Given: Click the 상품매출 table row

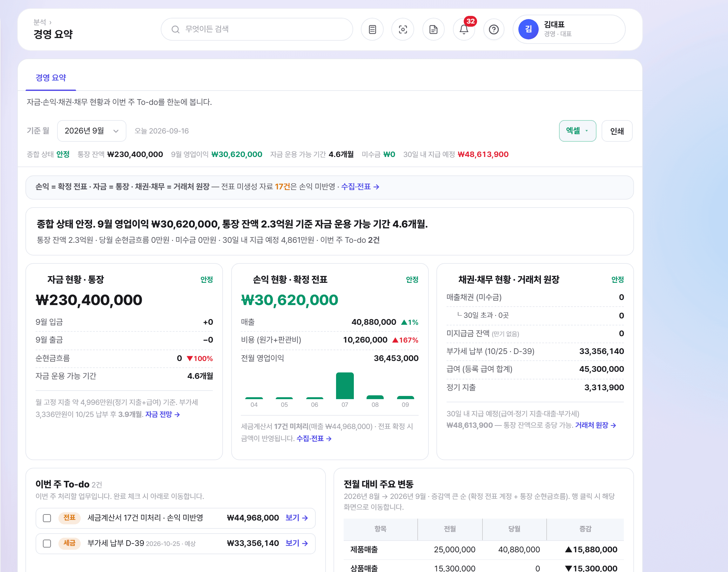Looking at the screenshot, I should 484,567.
